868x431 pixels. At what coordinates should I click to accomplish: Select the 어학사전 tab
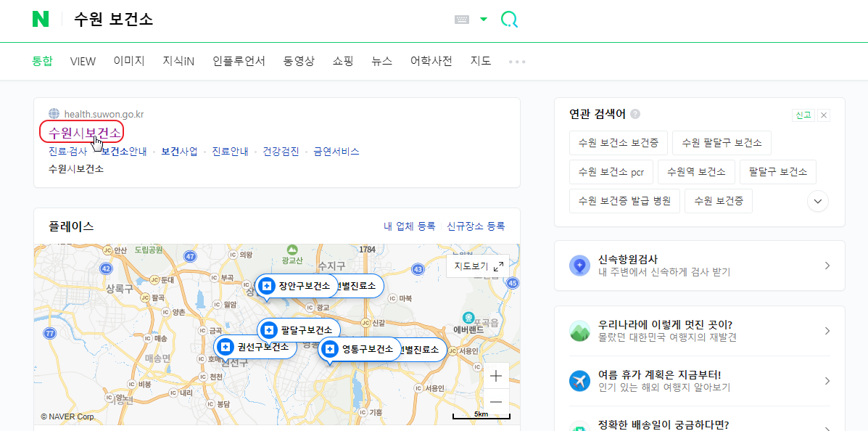[x=431, y=61]
